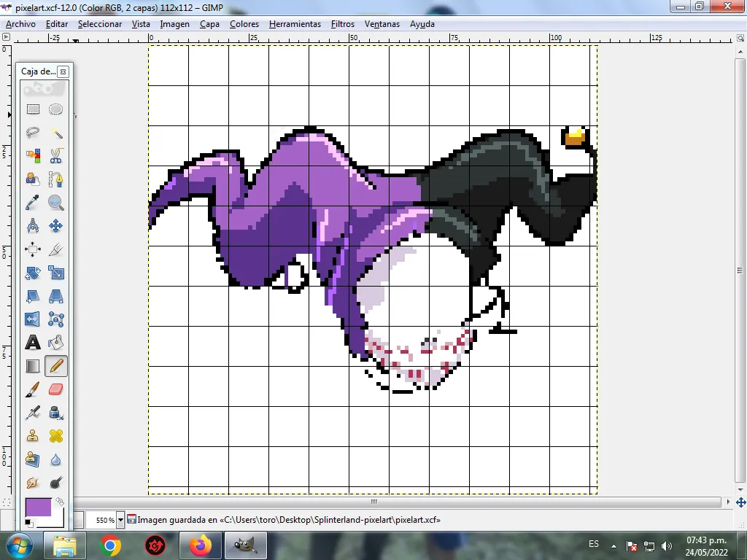Image resolution: width=747 pixels, height=560 pixels.
Task: Select the Shear tool
Action: pos(33,296)
